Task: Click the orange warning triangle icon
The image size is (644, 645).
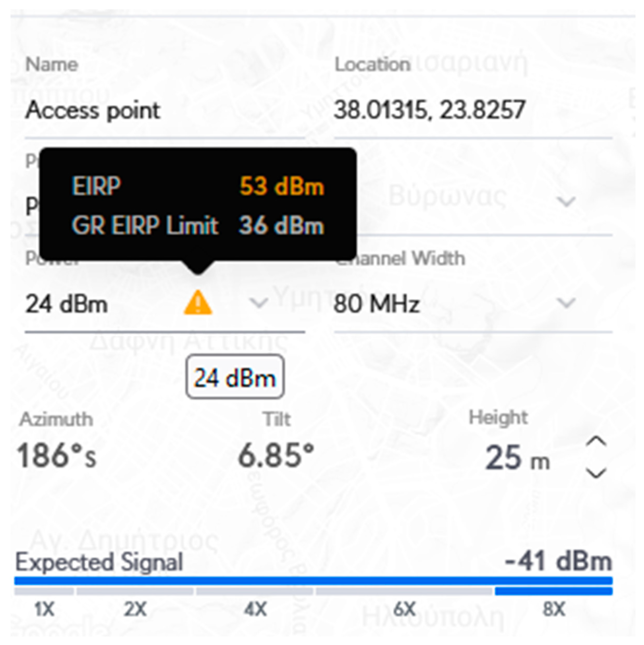Action: (198, 303)
